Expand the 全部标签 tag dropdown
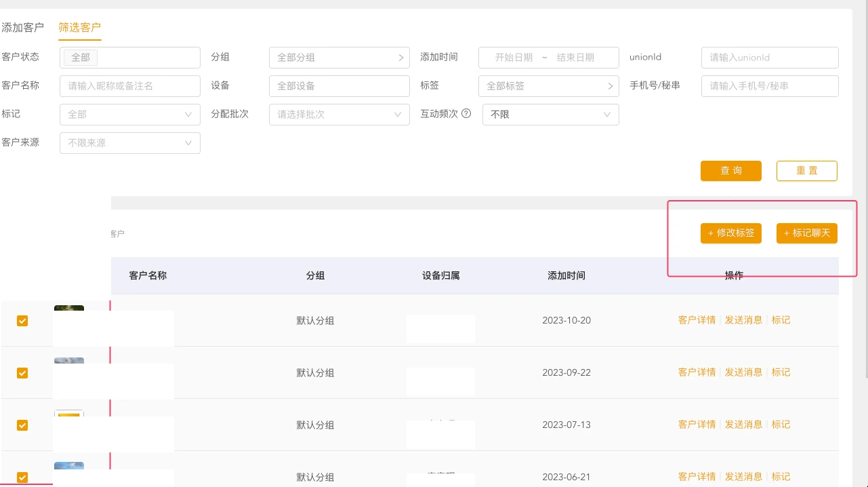This screenshot has height=487, width=868. tap(549, 86)
